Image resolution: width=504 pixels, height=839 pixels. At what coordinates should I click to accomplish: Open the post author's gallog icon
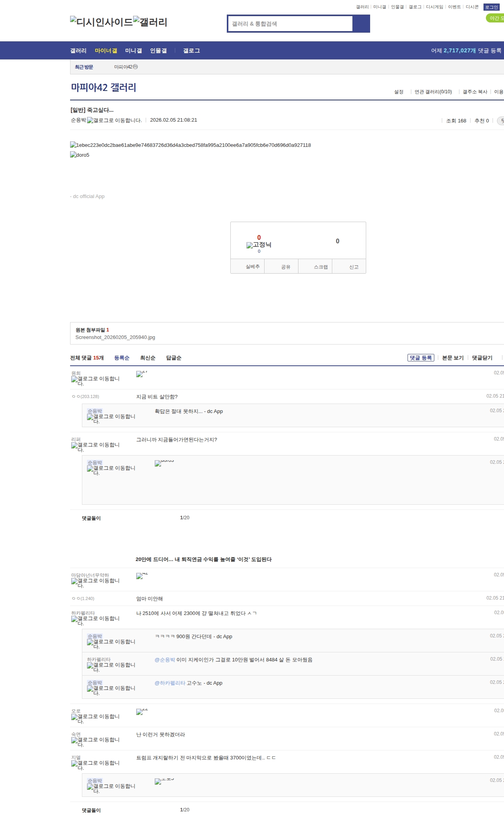[114, 120]
